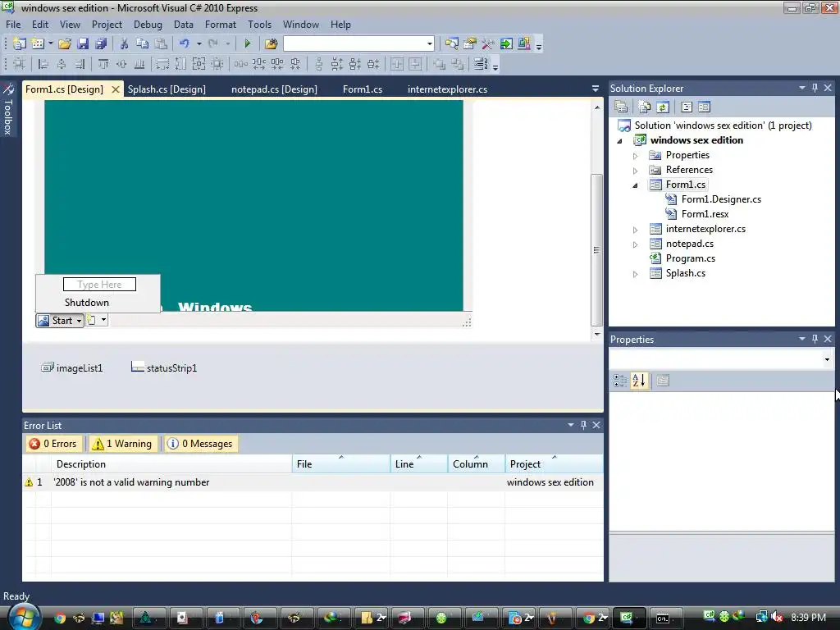The width and height of the screenshot is (840, 630).
Task: Collapse the windows sex edition project node
Action: (620, 141)
